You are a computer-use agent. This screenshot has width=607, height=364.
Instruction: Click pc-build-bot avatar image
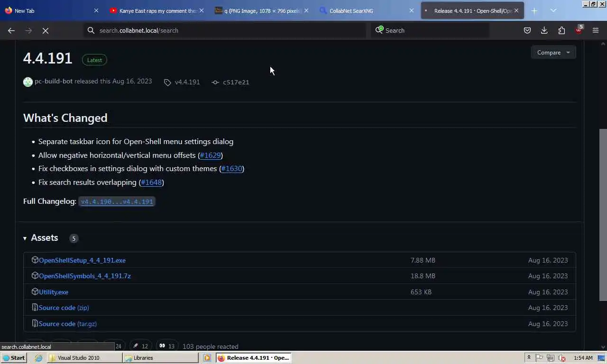[x=28, y=82]
